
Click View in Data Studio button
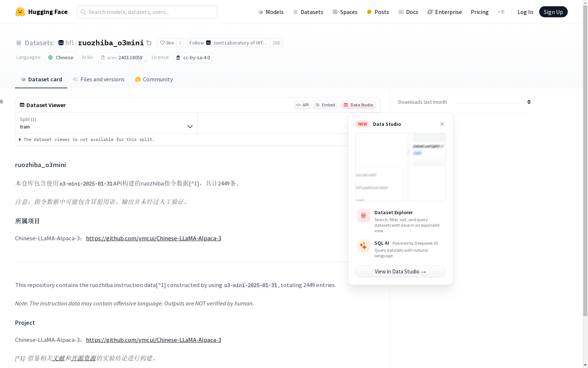pyautogui.click(x=401, y=272)
